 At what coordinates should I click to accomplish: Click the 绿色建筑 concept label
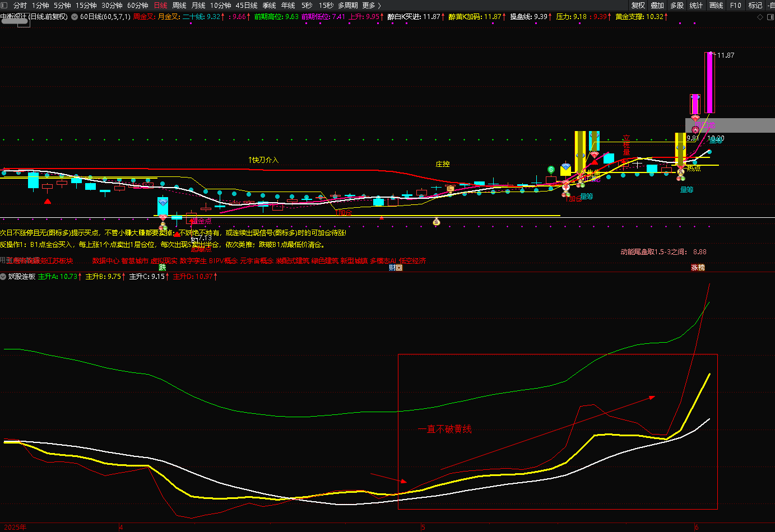(325, 261)
